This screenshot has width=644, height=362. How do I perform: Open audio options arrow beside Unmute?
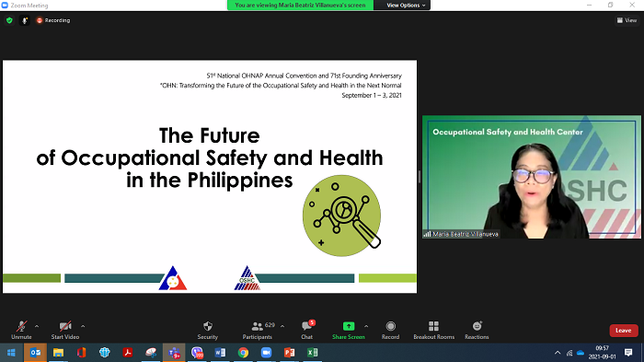click(x=37, y=326)
